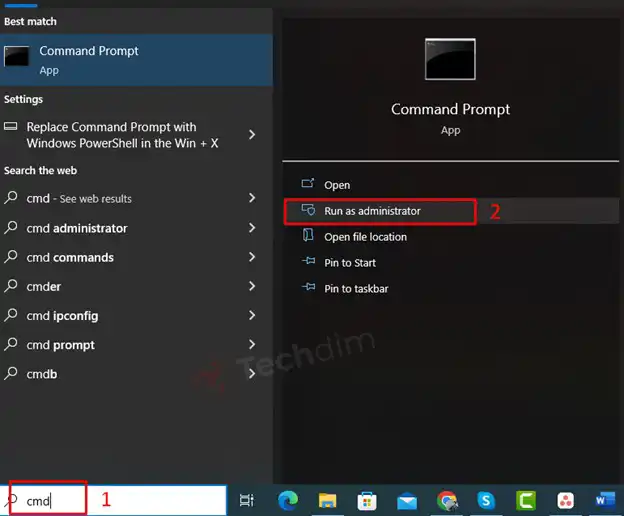The height and width of the screenshot is (516, 624).
Task: Click the Task View taskbar icon
Action: click(x=247, y=499)
